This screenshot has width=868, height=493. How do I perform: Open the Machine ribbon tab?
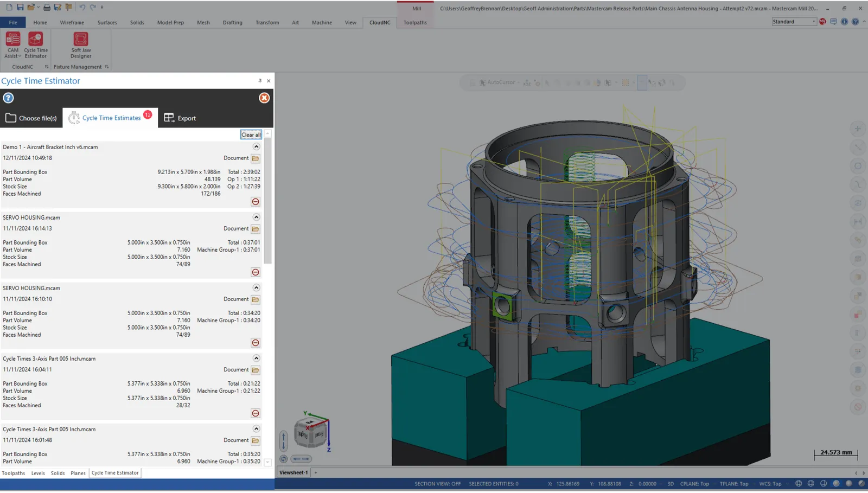pos(322,23)
